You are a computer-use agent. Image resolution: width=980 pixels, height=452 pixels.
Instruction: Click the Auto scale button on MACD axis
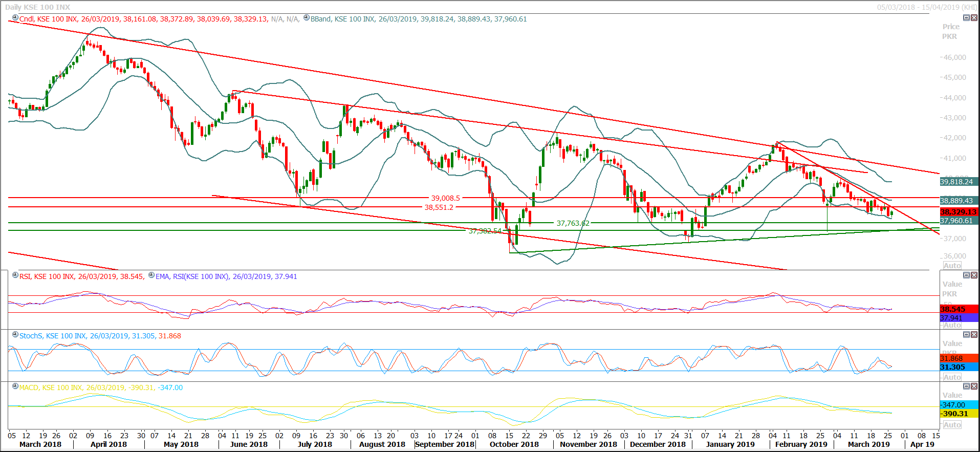pos(952,425)
